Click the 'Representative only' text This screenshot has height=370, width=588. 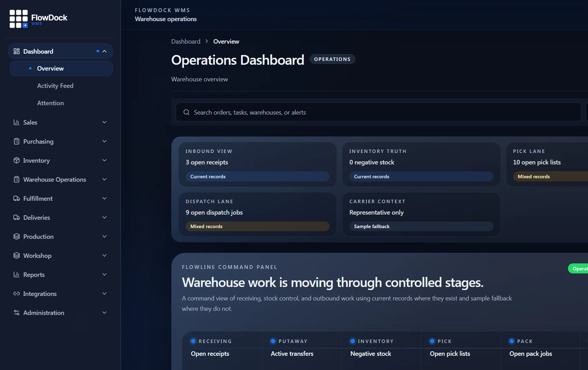tap(376, 213)
